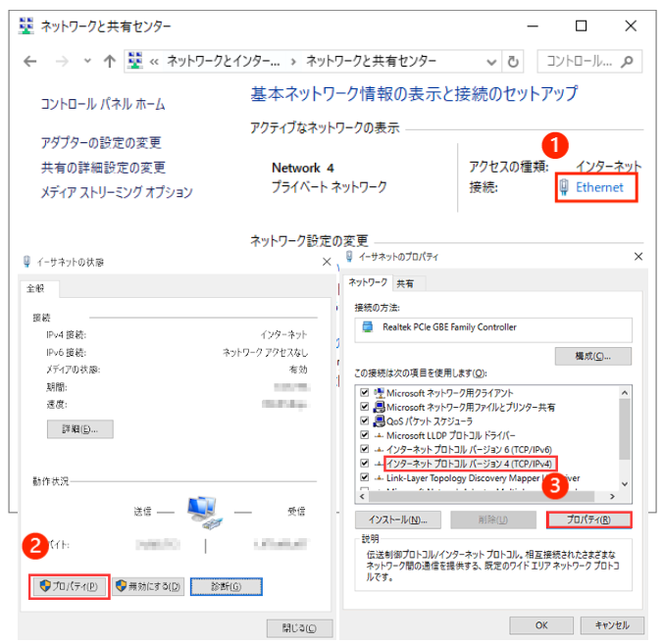
Task: Click 詳細(E)... button
Action: click(x=79, y=429)
